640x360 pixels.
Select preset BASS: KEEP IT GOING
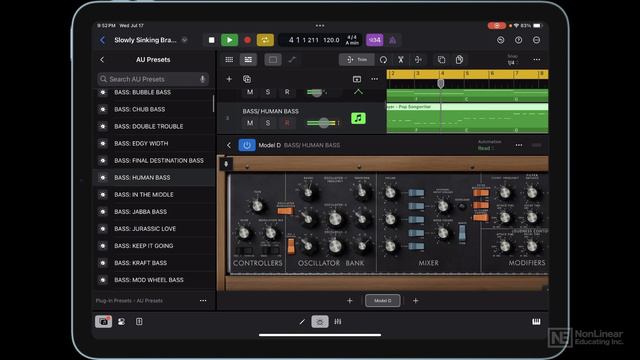154,246
